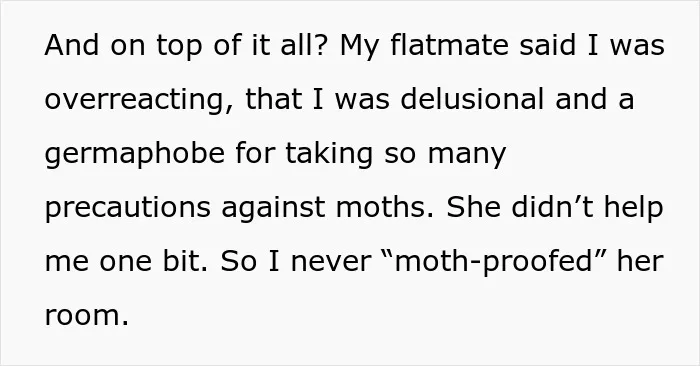Click on the word "germaphobe"
Screen dimensions: 700x366
(x=134, y=154)
